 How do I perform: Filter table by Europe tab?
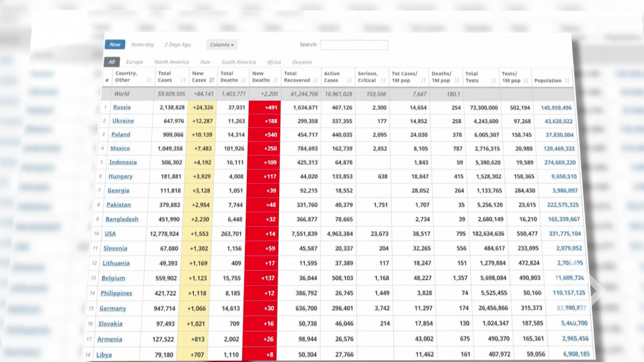tap(134, 62)
